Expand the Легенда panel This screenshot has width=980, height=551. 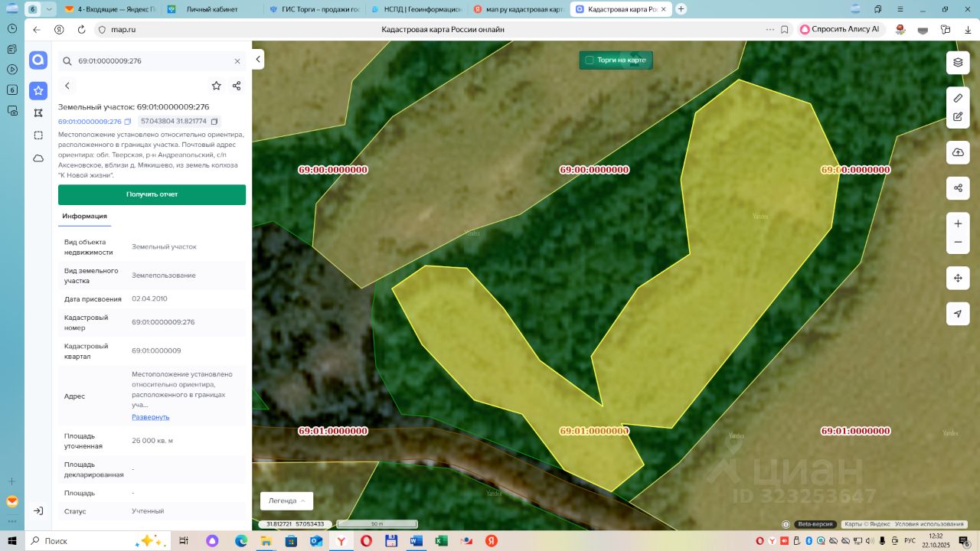tap(286, 501)
